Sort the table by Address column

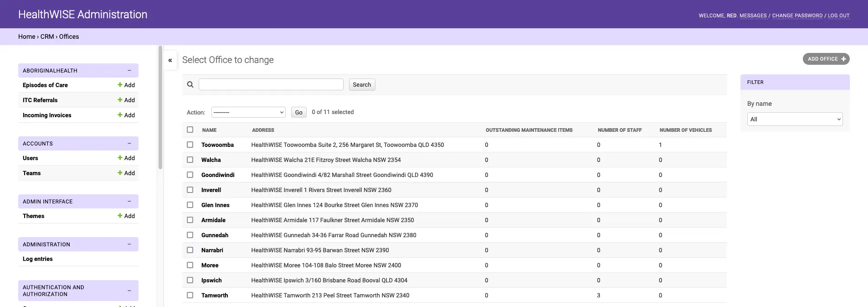tap(263, 130)
